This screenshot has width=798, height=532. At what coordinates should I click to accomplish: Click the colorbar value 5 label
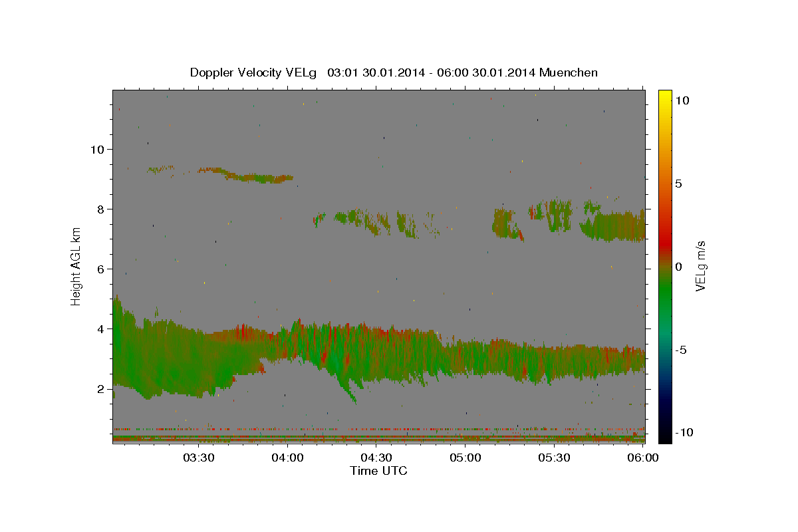678,184
